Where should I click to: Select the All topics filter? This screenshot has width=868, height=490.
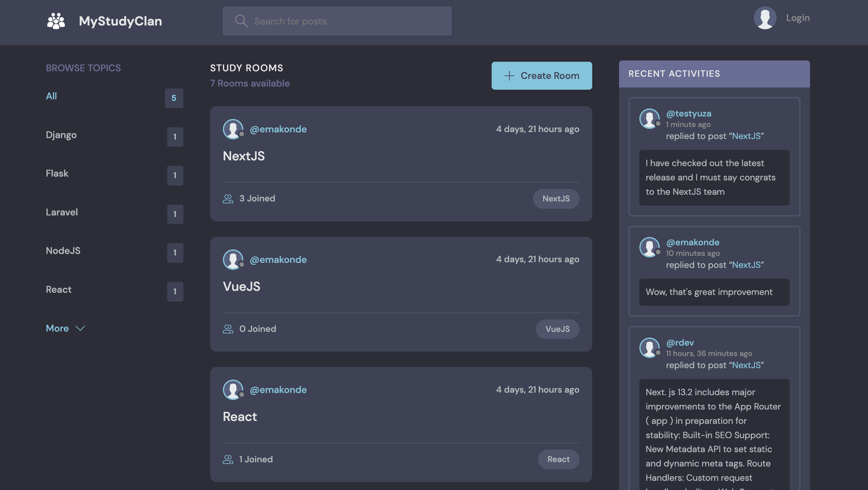click(x=51, y=96)
